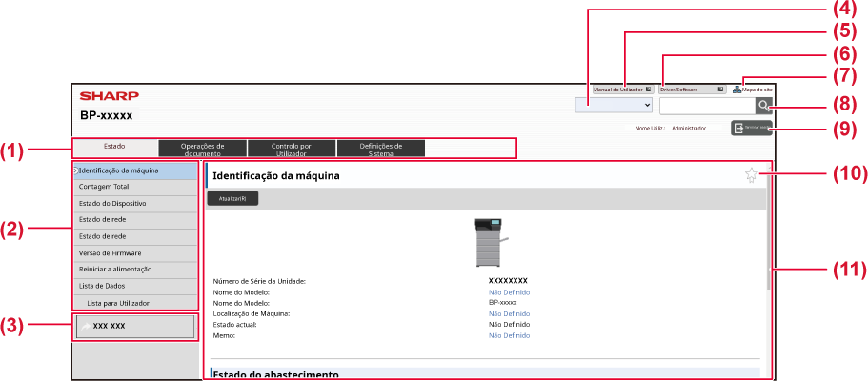Select the Controlo por Utilizador tab
Viewport: 868px width, 381px height.
tap(291, 149)
